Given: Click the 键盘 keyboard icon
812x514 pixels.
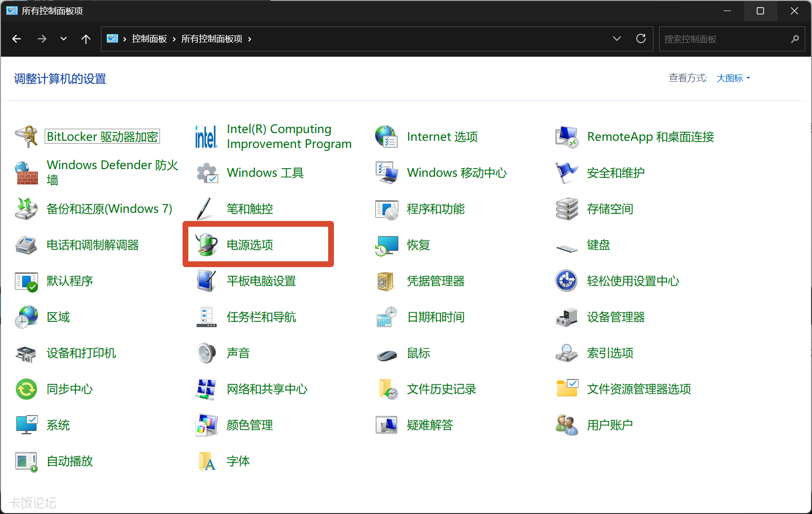Looking at the screenshot, I should [567, 248].
